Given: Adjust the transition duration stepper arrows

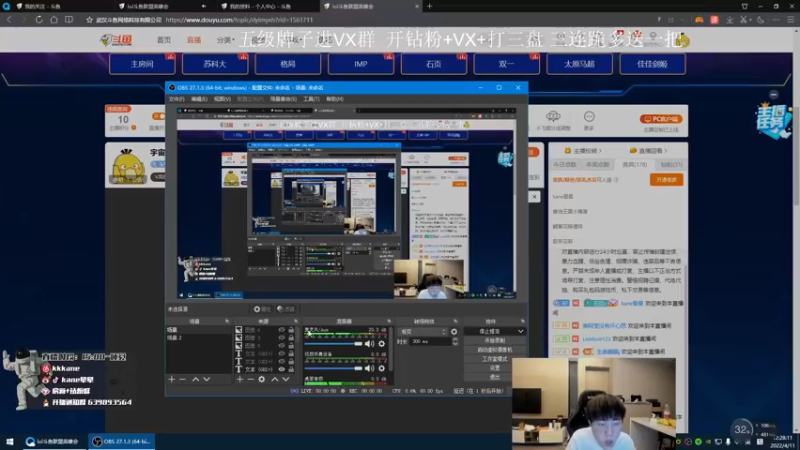Looking at the screenshot, I should pos(455,341).
